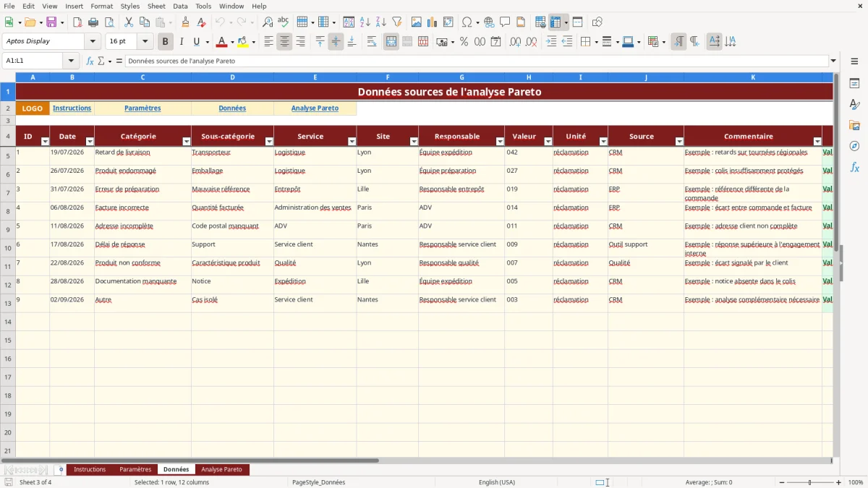868x488 pixels.
Task: Toggle the AutoFilter funnel
Action: [396, 22]
